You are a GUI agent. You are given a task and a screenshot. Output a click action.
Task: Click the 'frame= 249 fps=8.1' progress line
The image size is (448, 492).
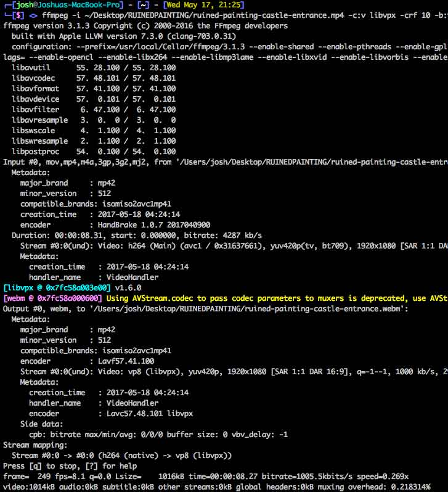[206, 477]
